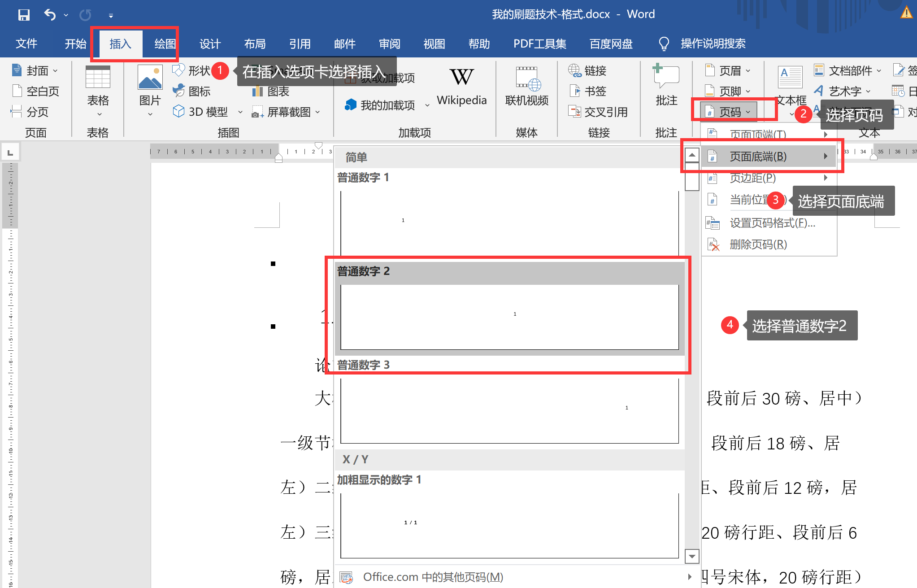Insert a 分页 page break
Viewport: 917px width, 588px height.
30,112
